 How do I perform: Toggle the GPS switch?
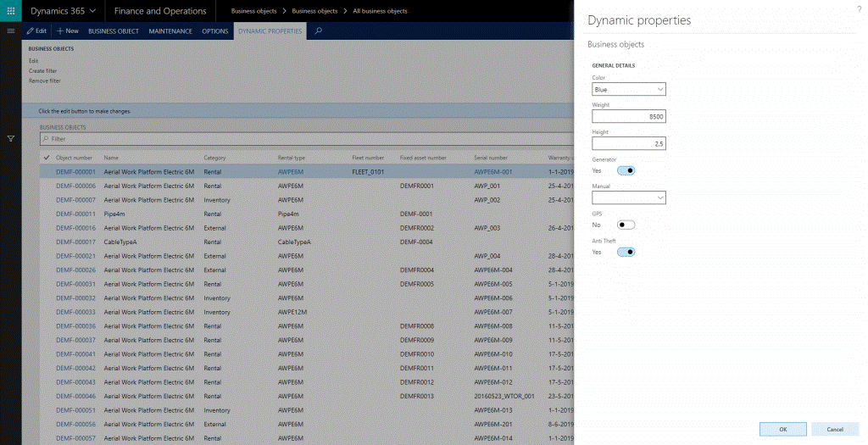pyautogui.click(x=626, y=225)
